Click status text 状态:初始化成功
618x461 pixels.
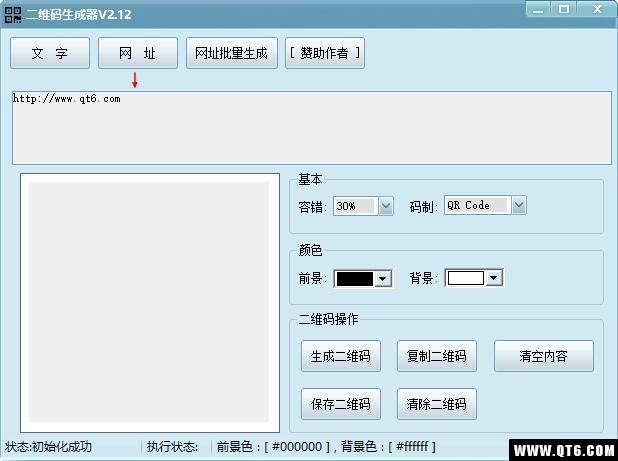[x=48, y=447]
